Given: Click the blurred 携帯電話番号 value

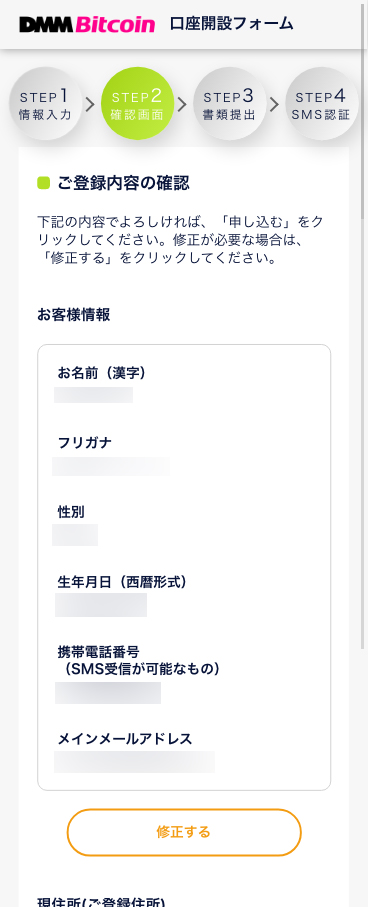Looking at the screenshot, I should click(108, 693).
